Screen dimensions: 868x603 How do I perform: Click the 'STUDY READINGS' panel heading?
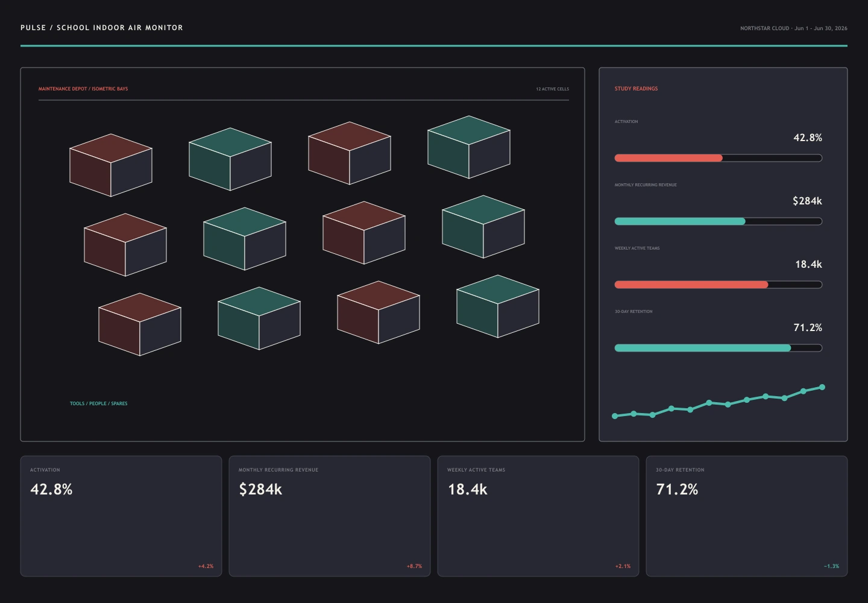point(637,89)
